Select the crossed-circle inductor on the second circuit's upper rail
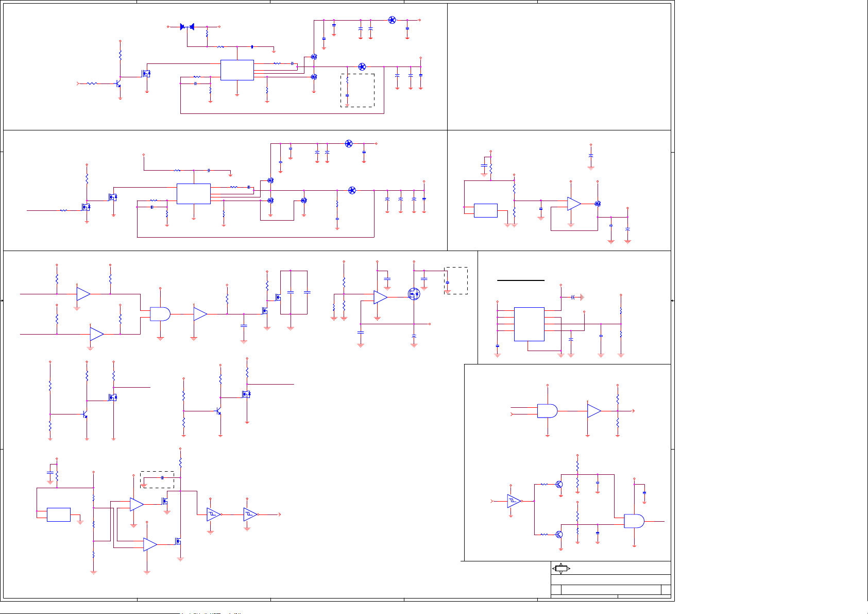 [x=349, y=143]
